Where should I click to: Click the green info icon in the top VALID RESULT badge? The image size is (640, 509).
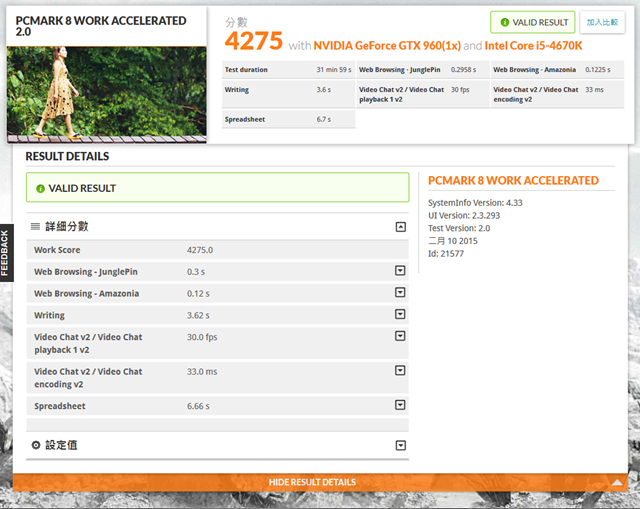(x=505, y=22)
